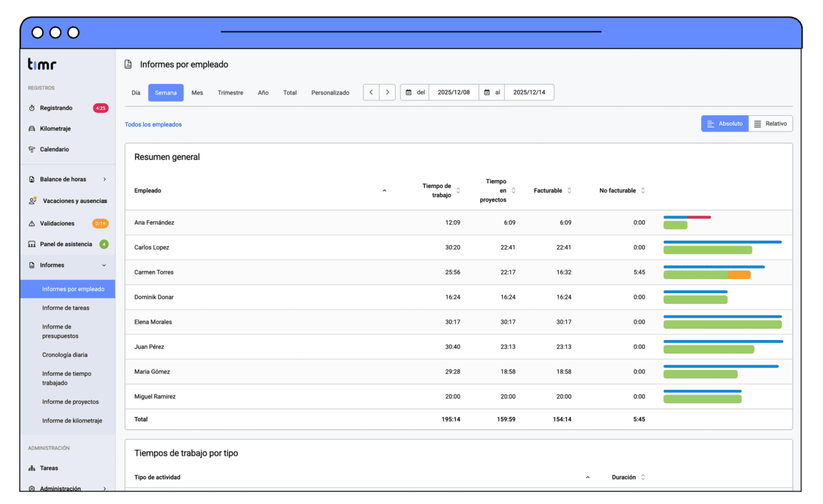Select the Trimestre period tab

tap(230, 93)
